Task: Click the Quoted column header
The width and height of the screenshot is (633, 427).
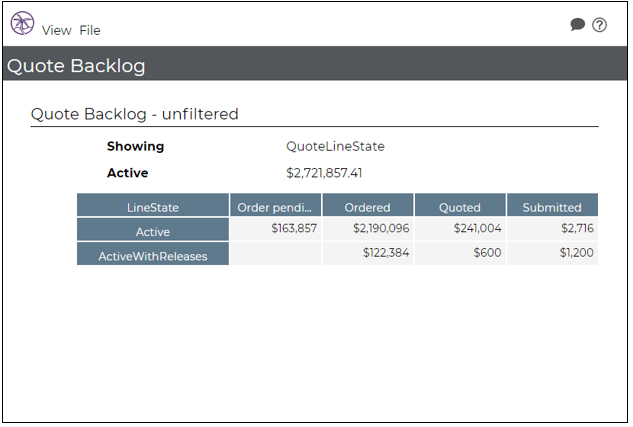Action: coord(460,205)
